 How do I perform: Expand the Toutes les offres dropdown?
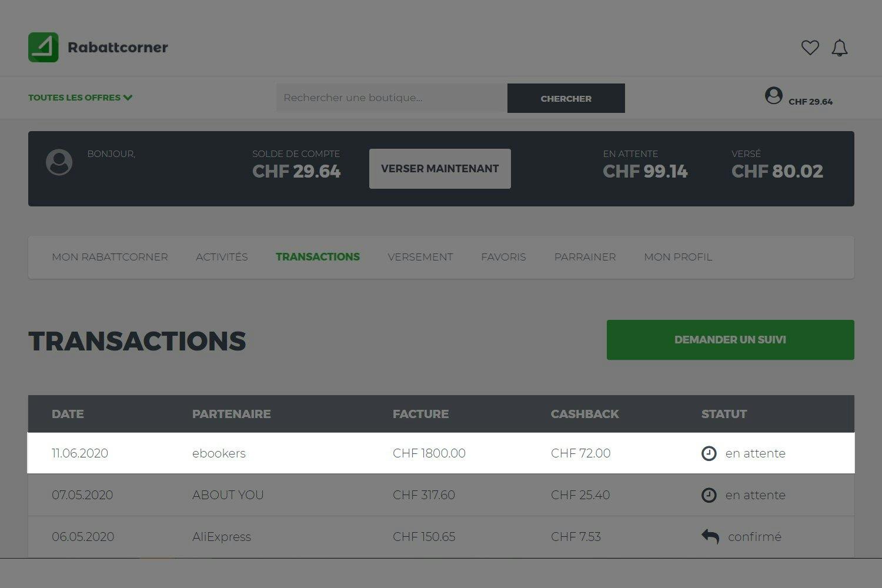click(x=81, y=98)
